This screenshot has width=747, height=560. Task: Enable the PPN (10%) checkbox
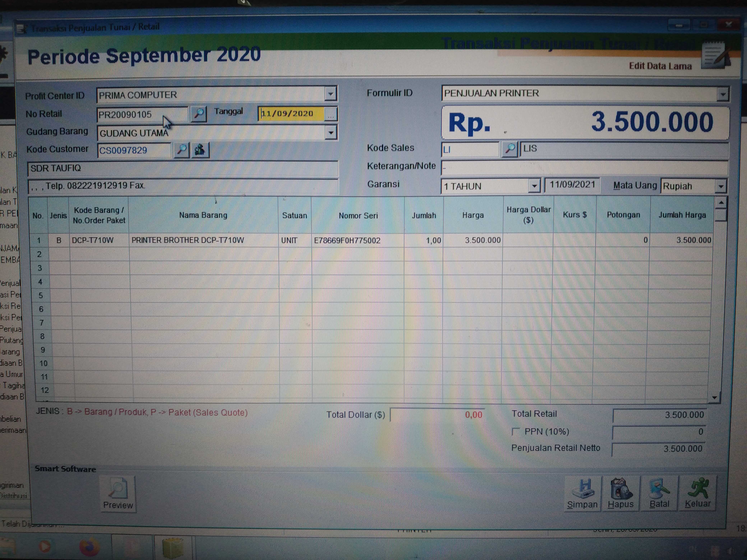click(516, 431)
